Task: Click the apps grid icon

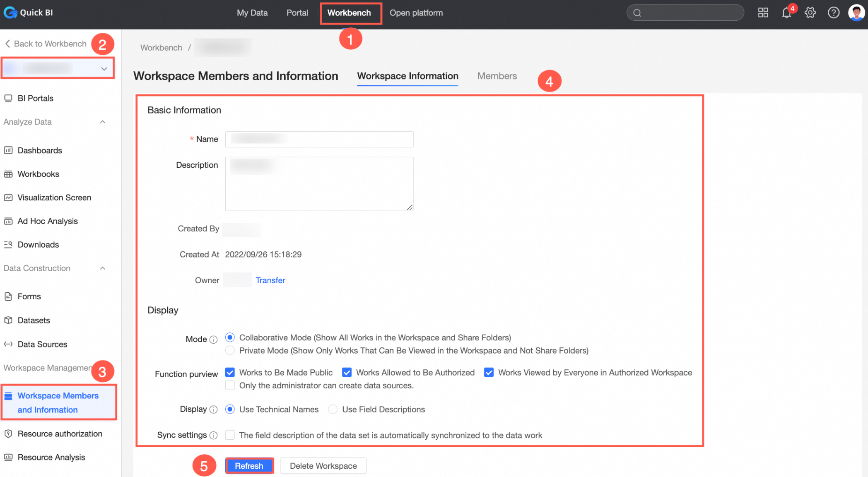Action: coord(763,13)
